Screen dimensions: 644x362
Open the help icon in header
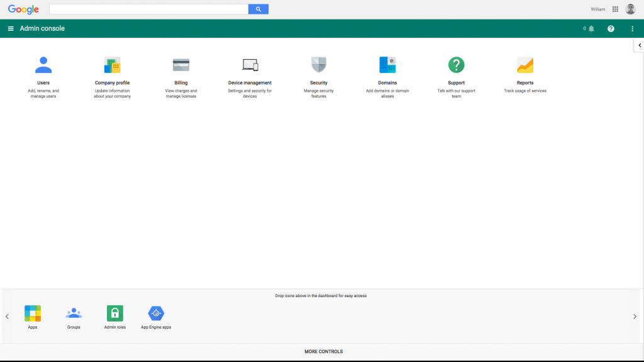coord(611,29)
